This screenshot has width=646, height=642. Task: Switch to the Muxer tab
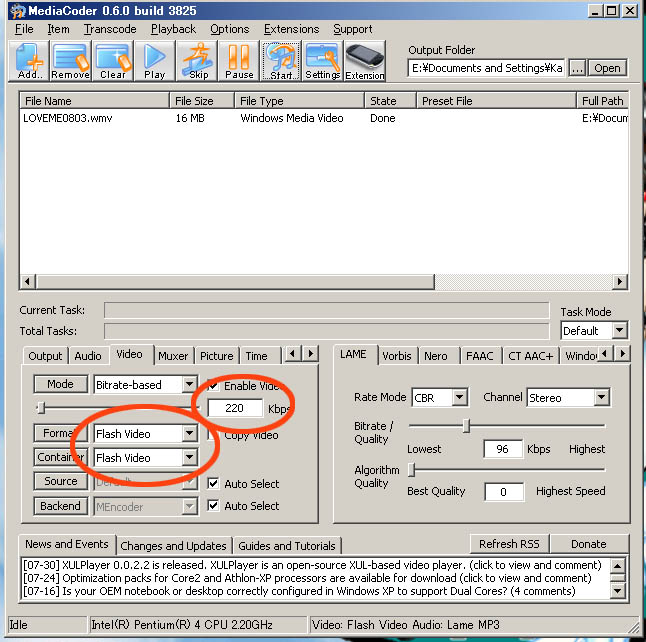point(173,356)
